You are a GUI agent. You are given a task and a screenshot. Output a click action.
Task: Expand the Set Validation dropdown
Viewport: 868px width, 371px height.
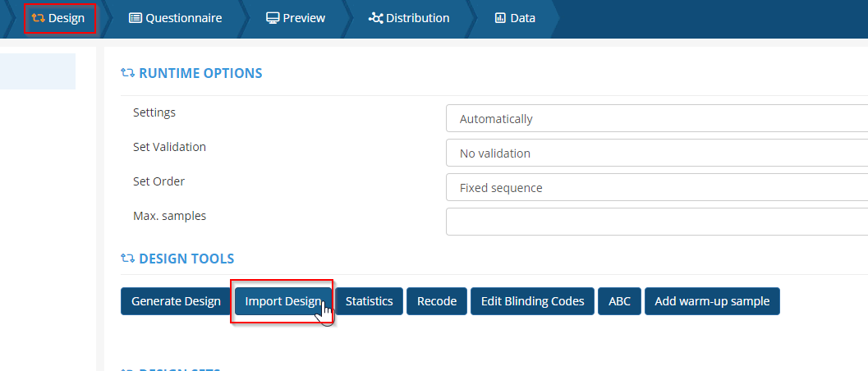pyautogui.click(x=656, y=153)
